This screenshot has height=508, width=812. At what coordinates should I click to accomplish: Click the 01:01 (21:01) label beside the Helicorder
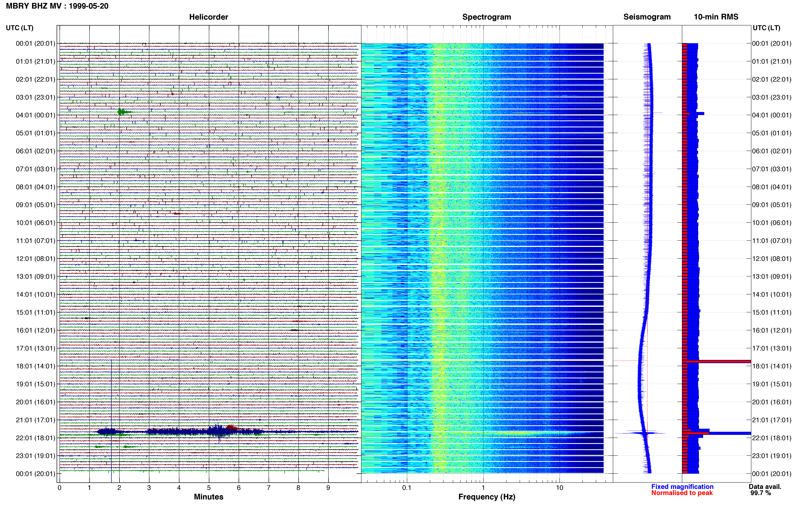pyautogui.click(x=36, y=61)
